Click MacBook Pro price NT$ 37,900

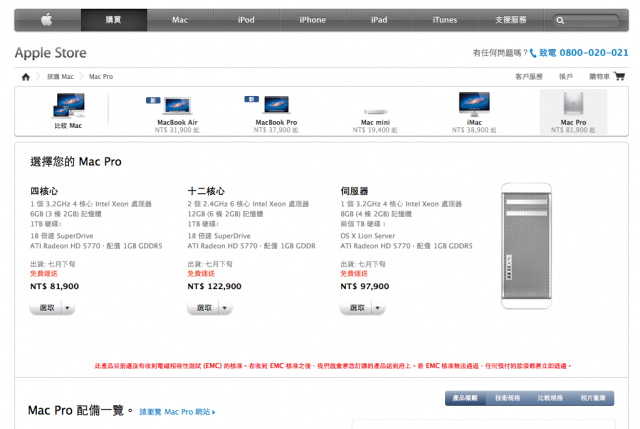pyautogui.click(x=276, y=130)
